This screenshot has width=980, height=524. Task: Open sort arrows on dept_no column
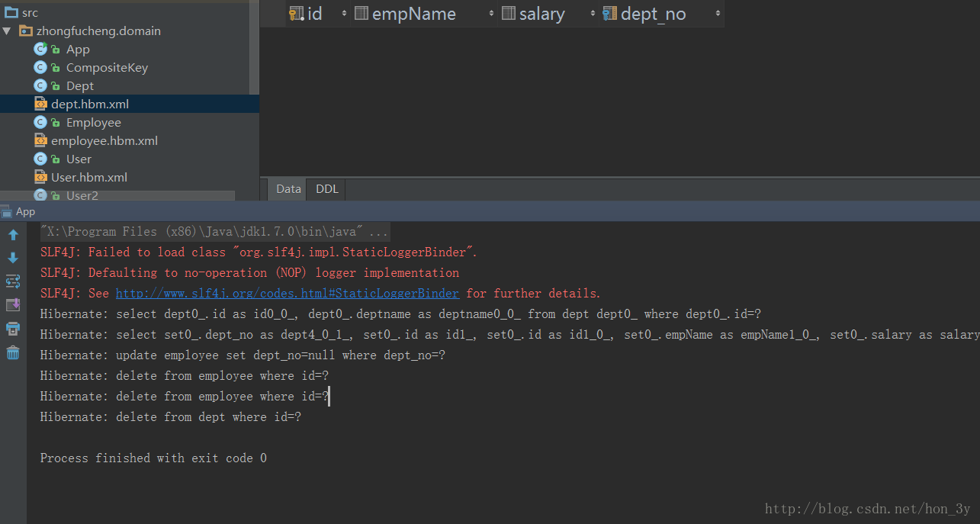pos(718,14)
